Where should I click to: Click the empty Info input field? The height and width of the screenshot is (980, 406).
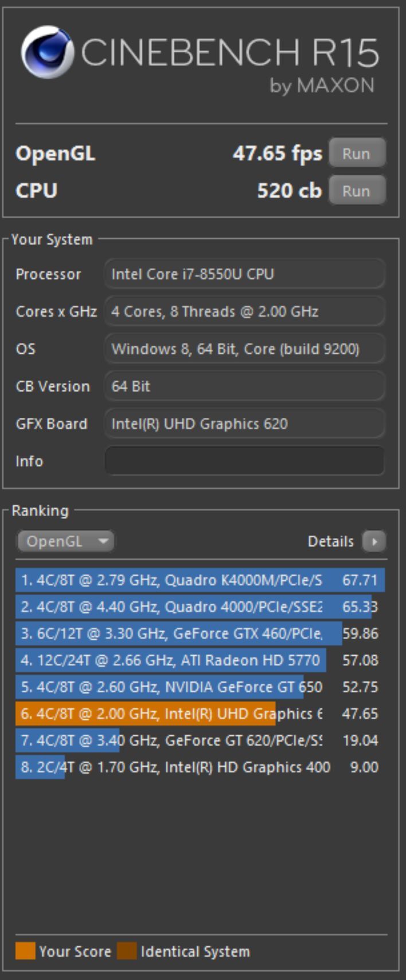244,461
